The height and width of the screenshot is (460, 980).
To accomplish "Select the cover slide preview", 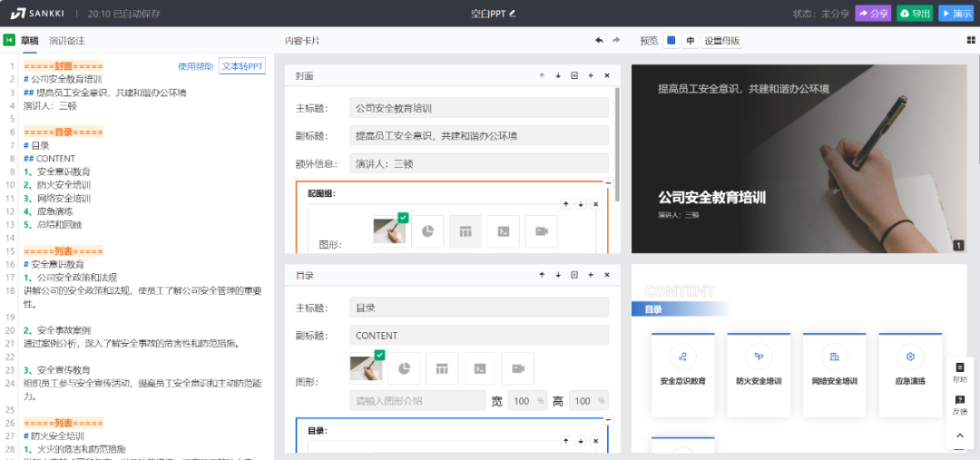I will (x=799, y=159).
